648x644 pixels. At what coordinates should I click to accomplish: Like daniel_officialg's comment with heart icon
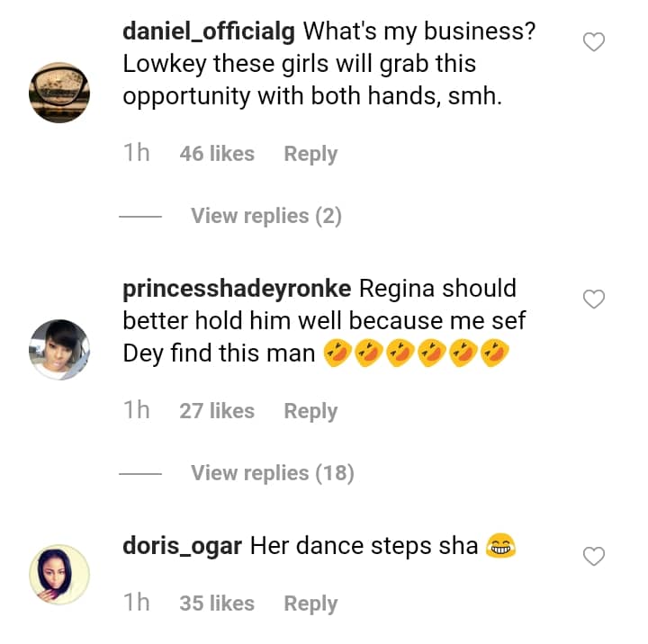(x=594, y=41)
